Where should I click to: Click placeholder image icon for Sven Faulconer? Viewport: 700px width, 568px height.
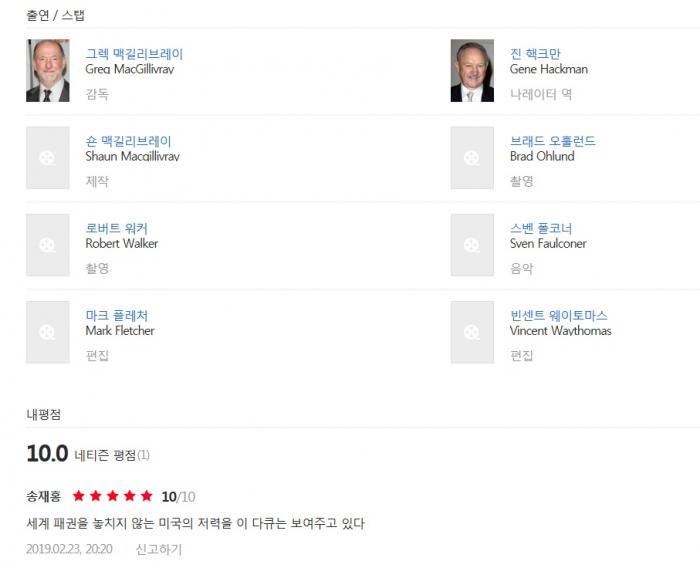(472, 245)
